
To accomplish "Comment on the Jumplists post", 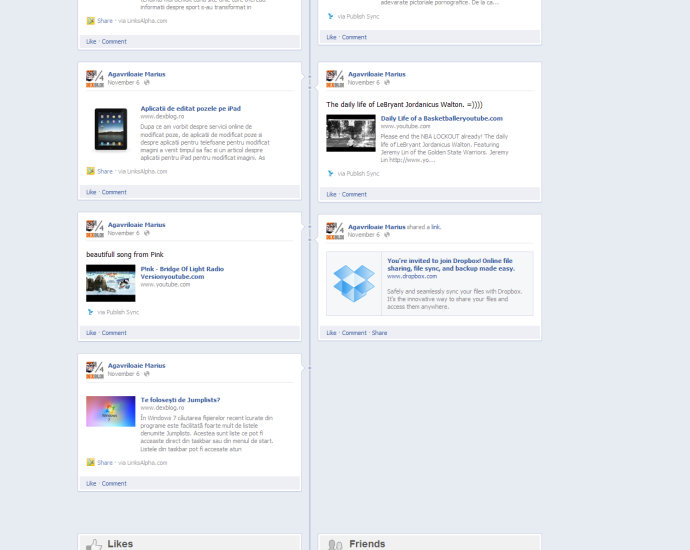I will [x=114, y=484].
